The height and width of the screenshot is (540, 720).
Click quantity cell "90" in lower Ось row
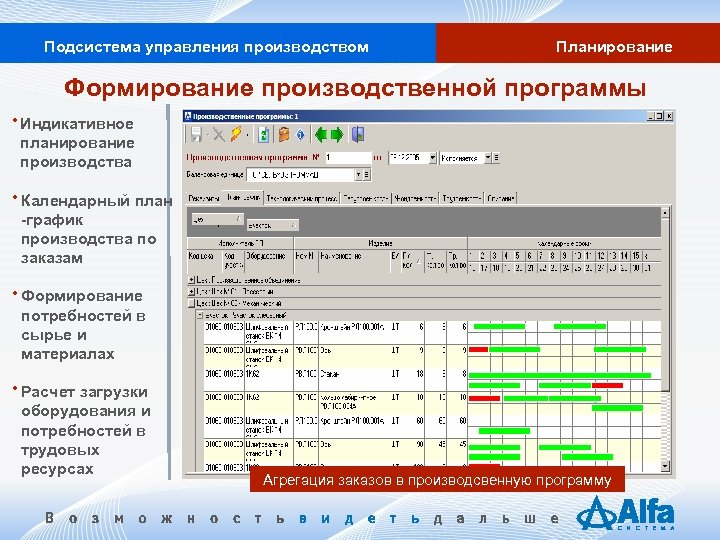[x=413, y=450]
